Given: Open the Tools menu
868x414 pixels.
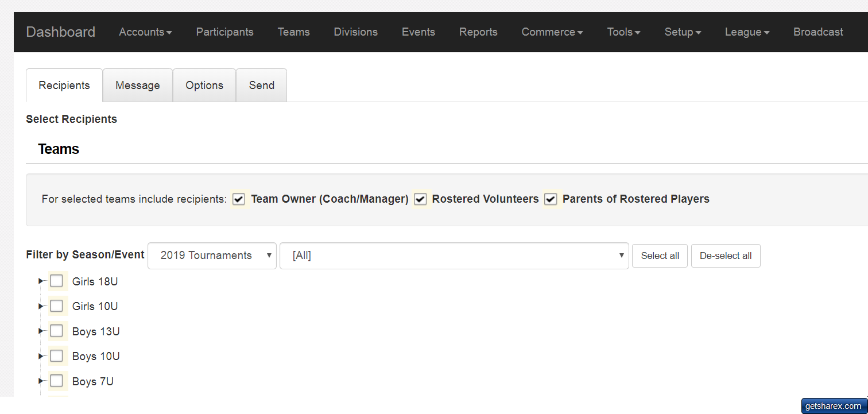Looking at the screenshot, I should coord(623,32).
